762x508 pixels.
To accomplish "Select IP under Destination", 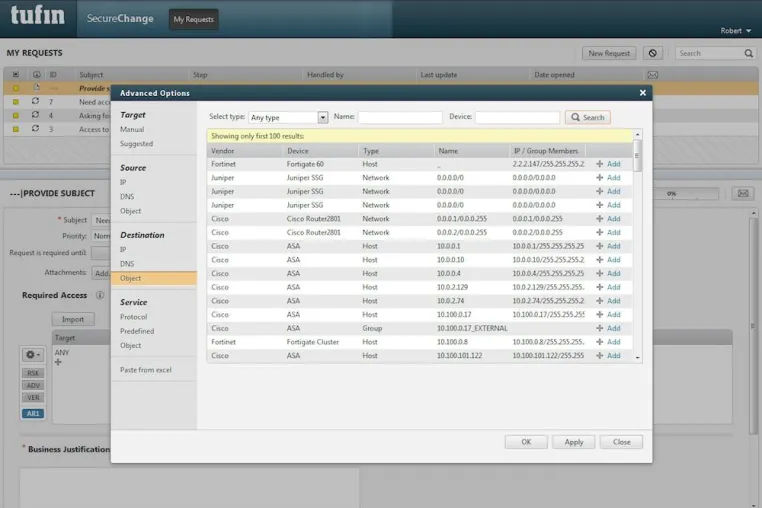I will coord(123,249).
